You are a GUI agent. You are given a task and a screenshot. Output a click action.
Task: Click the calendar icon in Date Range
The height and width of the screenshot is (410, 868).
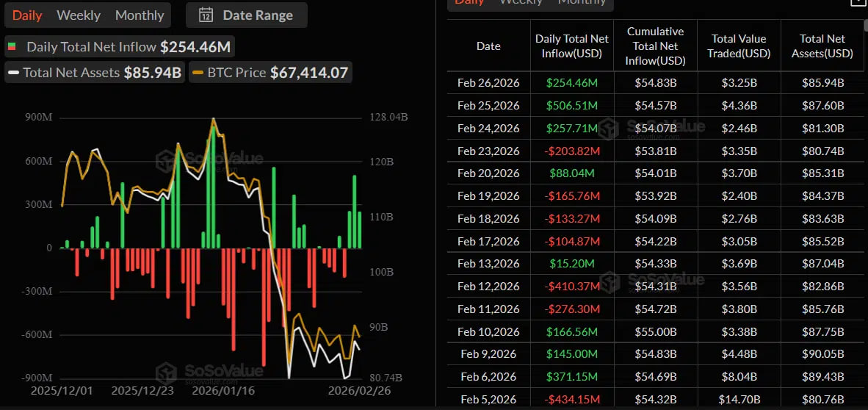point(206,15)
